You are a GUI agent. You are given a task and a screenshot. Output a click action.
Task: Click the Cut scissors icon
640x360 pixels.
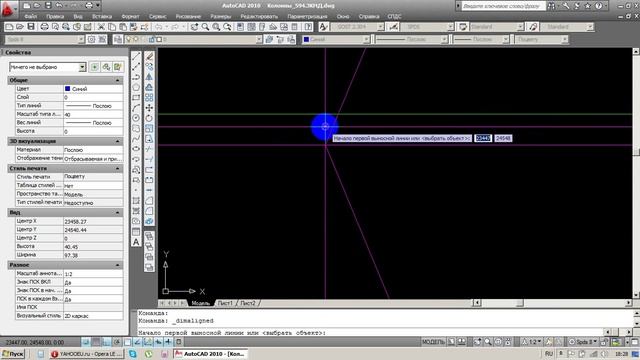click(101, 27)
